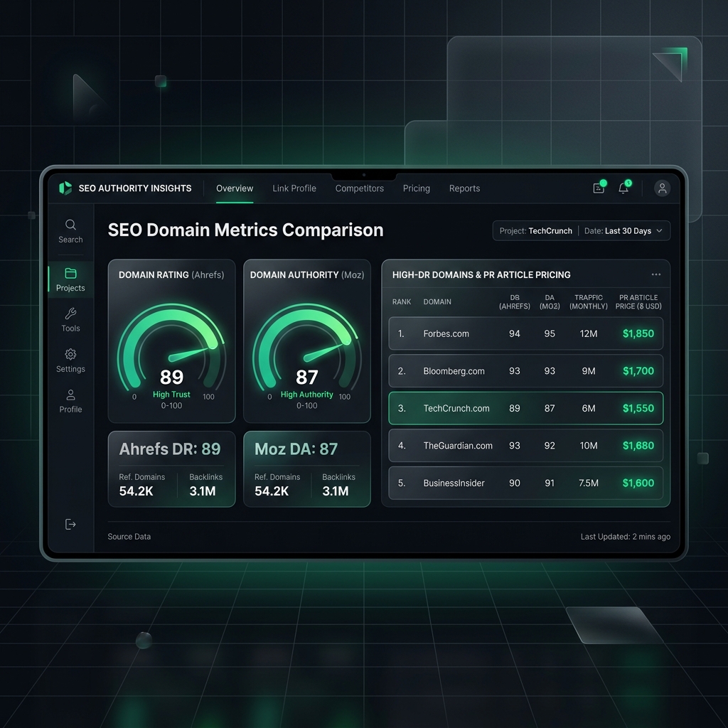
Task: Select the Bloomberg.com row
Action: coord(525,371)
